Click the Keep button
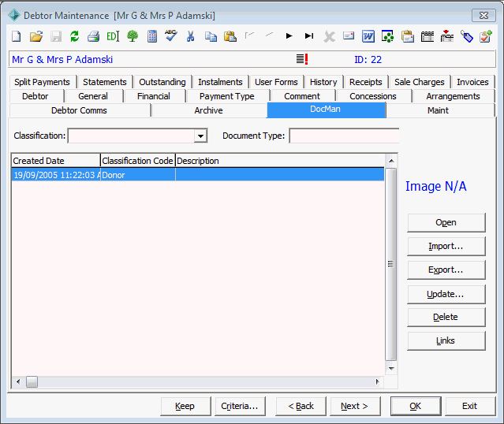The image size is (504, 424). (x=185, y=406)
